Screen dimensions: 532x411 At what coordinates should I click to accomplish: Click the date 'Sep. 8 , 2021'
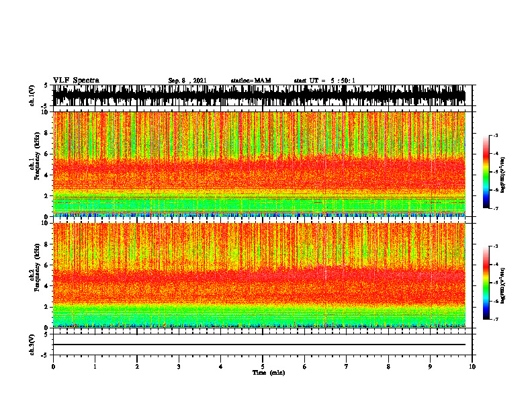click(x=187, y=81)
